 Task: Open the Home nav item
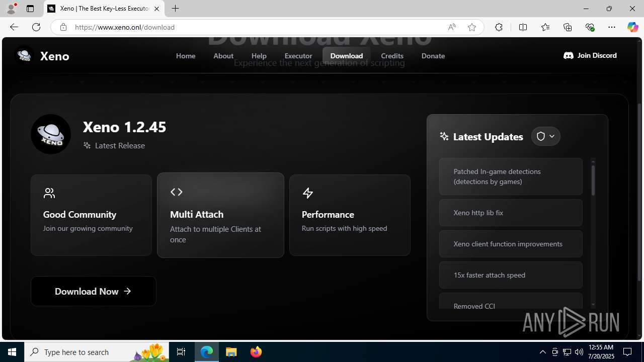(186, 56)
